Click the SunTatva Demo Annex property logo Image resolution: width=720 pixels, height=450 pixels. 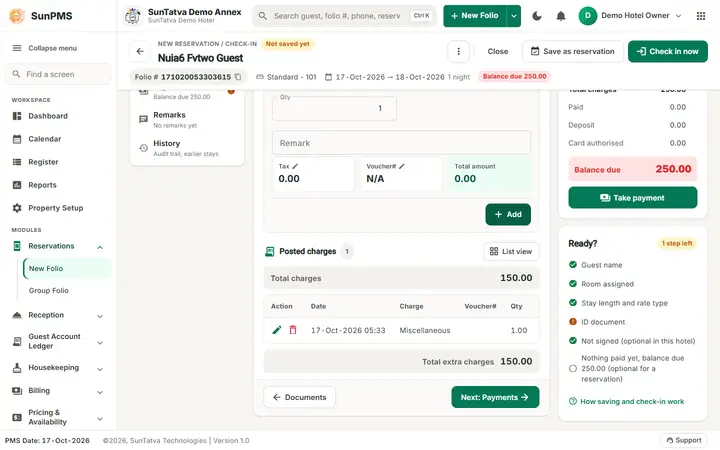pos(133,16)
